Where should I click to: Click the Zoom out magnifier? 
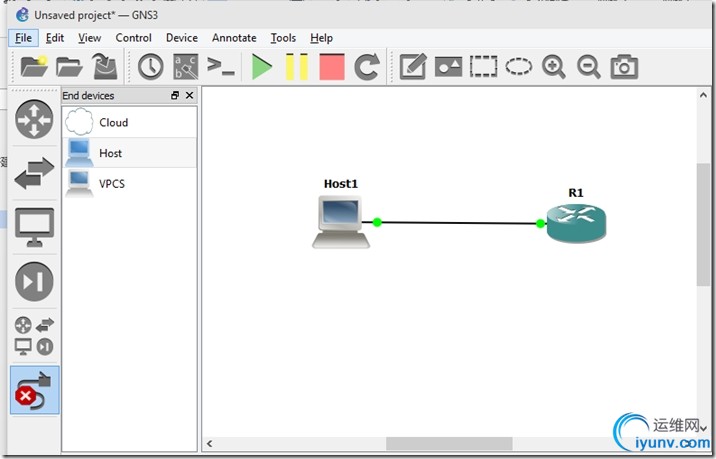(x=589, y=67)
